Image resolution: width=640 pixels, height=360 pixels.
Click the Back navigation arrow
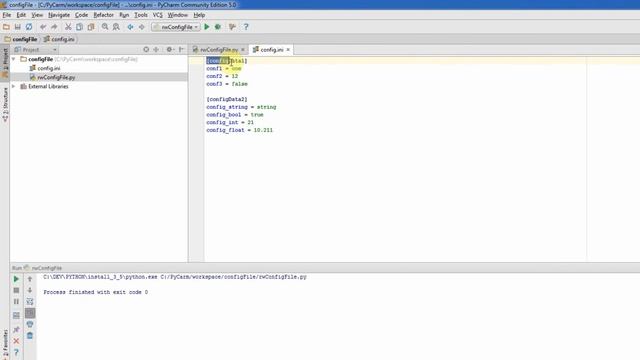tap(130, 27)
